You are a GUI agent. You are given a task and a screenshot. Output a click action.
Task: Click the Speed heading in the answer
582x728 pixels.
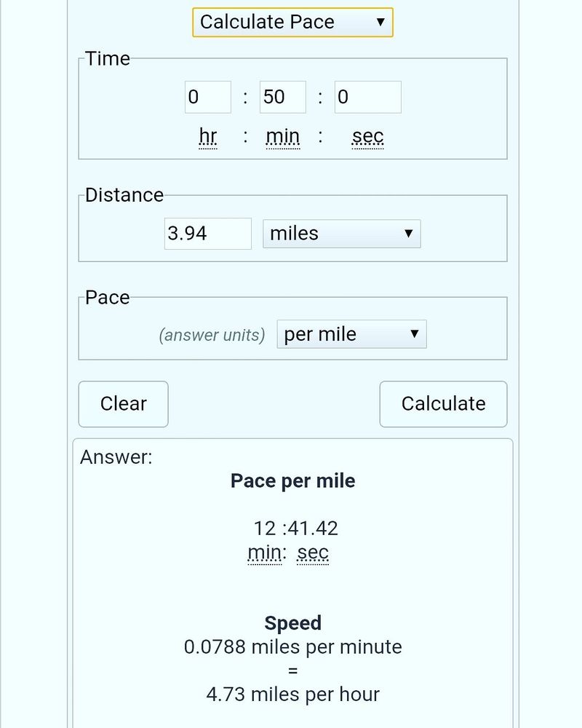click(x=292, y=623)
